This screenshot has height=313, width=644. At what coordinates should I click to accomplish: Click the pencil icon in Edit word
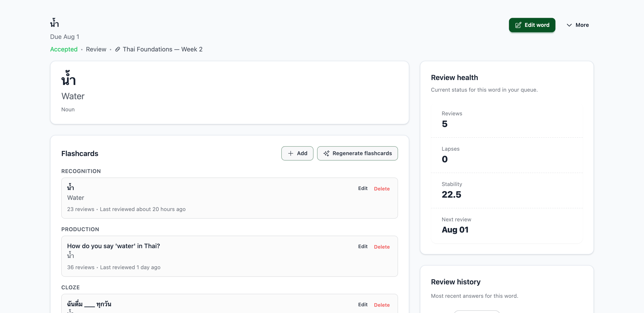[518, 25]
